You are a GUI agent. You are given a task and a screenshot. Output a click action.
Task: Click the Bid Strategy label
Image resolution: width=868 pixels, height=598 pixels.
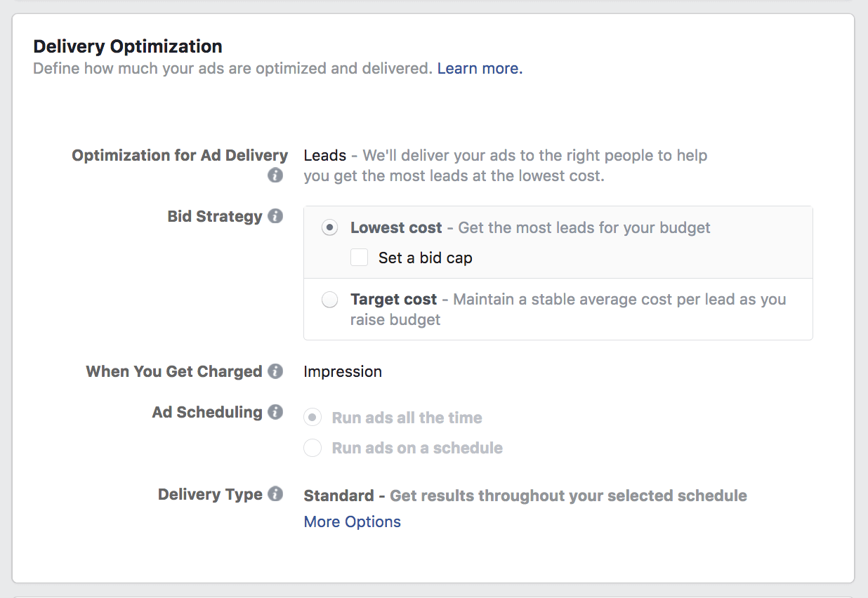coord(215,216)
